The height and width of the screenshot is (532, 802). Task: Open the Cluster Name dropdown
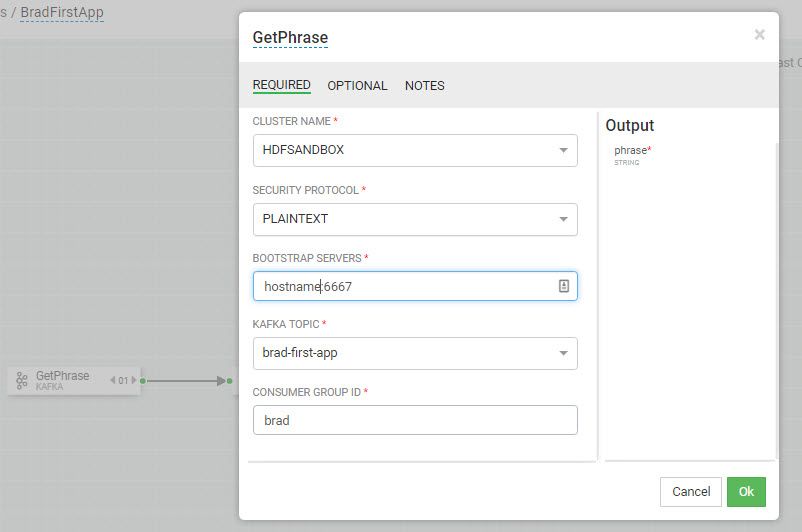coord(415,150)
